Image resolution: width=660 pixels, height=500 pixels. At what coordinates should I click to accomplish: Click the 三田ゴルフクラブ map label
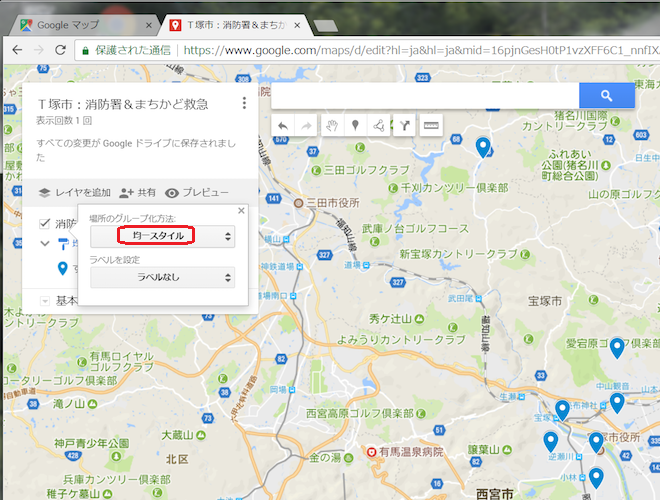pyautogui.click(x=366, y=170)
